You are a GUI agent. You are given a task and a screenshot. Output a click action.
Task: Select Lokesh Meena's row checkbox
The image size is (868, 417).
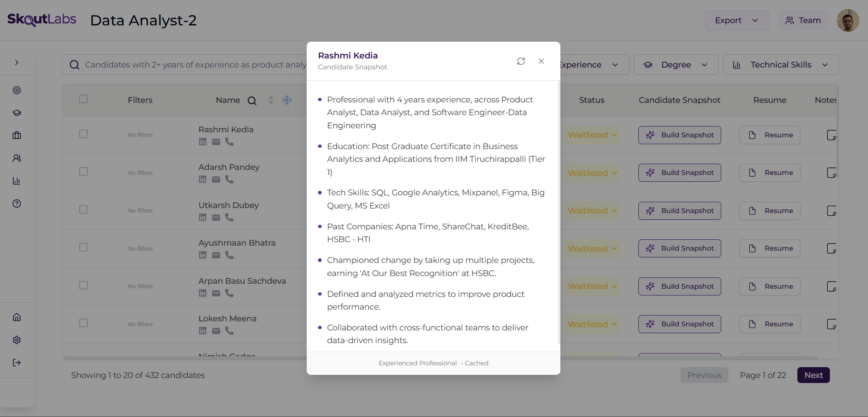pos(83,323)
